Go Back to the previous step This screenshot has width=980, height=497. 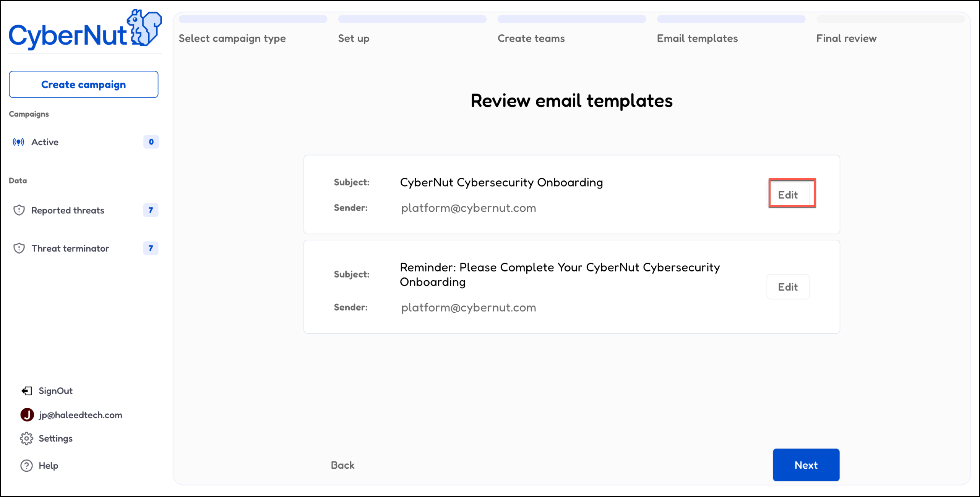pos(342,465)
